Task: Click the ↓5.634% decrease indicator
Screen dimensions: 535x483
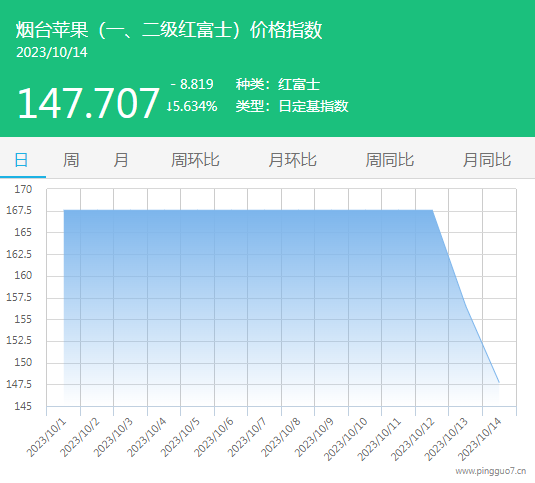Action: 192,106
